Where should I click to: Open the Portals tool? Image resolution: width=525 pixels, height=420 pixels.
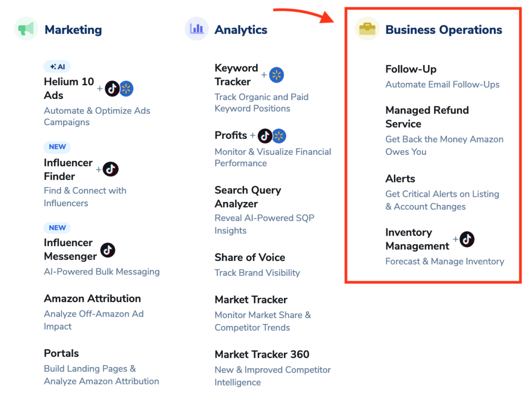coord(62,353)
